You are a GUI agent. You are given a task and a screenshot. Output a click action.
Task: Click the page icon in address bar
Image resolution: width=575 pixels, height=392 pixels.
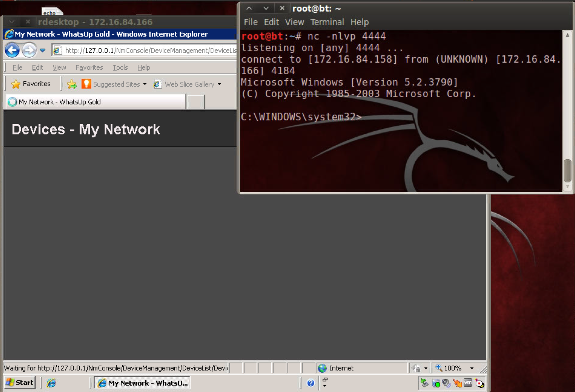57,50
